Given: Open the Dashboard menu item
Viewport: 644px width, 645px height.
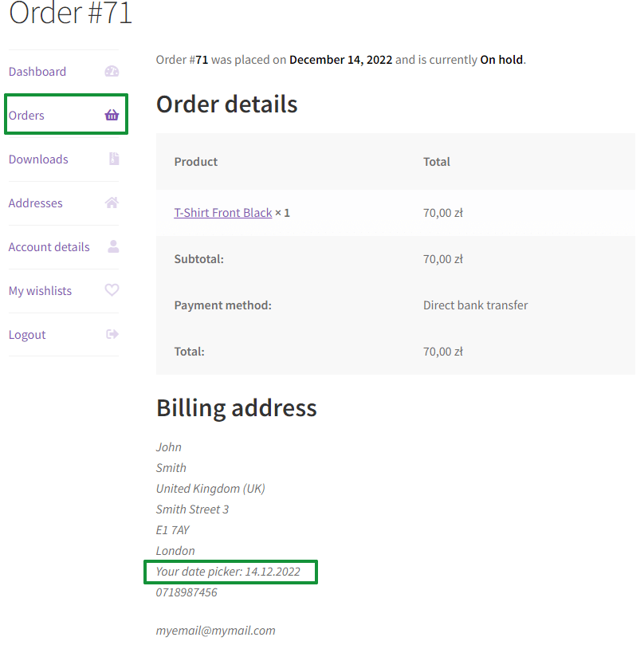Looking at the screenshot, I should coord(37,72).
